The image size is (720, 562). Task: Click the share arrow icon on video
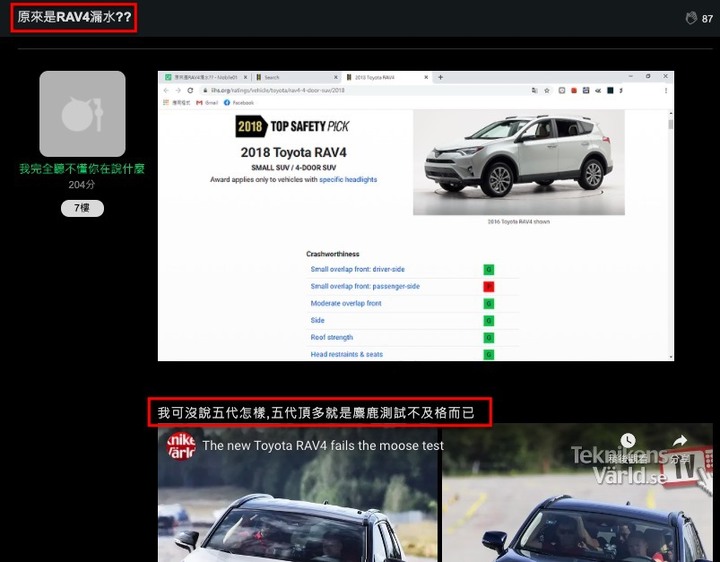(680, 441)
